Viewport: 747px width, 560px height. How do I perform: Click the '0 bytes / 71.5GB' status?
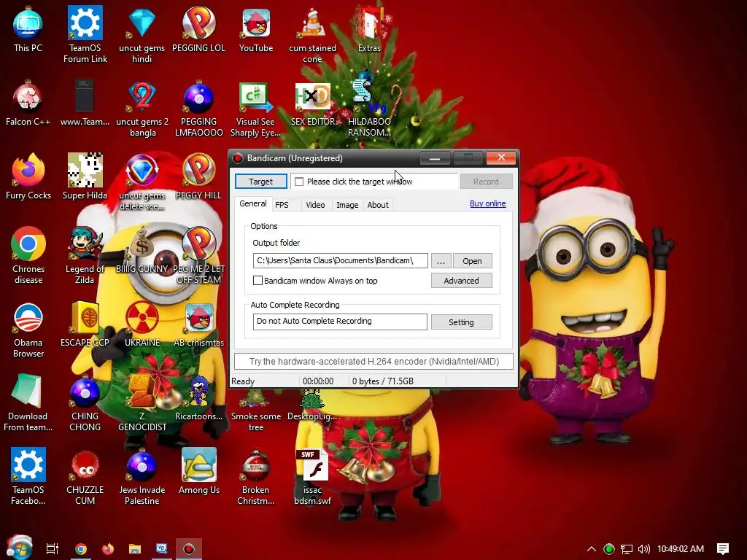click(x=382, y=381)
